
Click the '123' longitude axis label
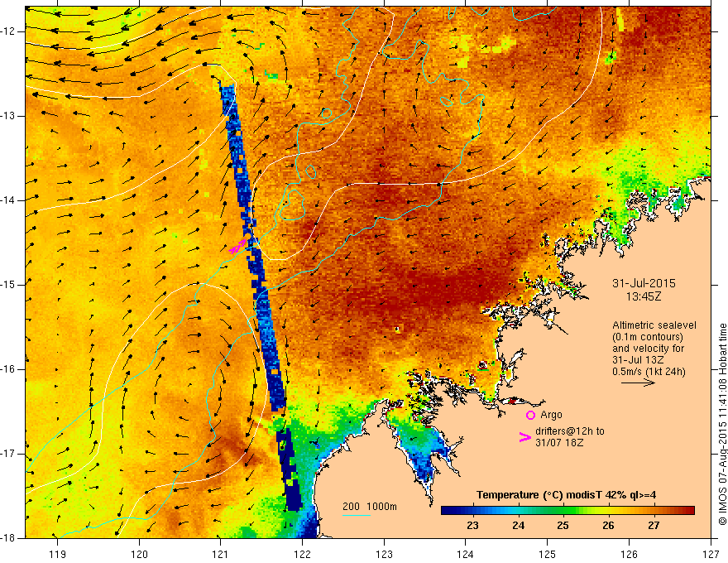pos(384,554)
